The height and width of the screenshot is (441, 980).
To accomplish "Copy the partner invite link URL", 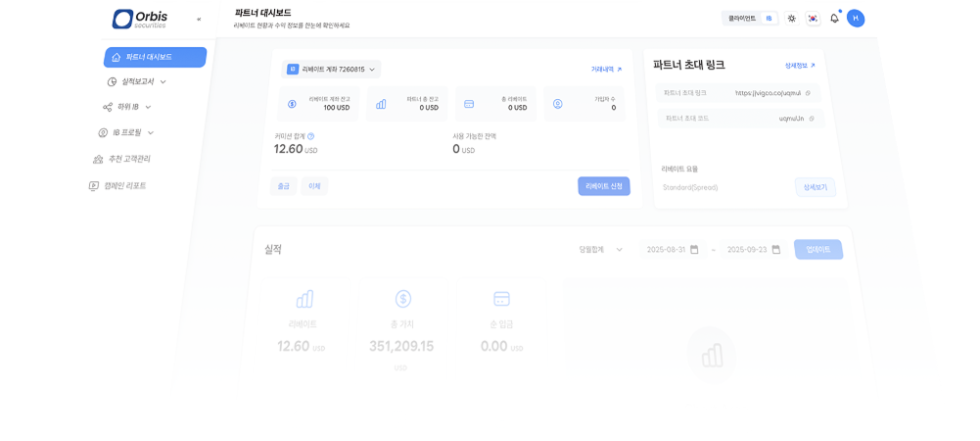I will click(x=808, y=93).
